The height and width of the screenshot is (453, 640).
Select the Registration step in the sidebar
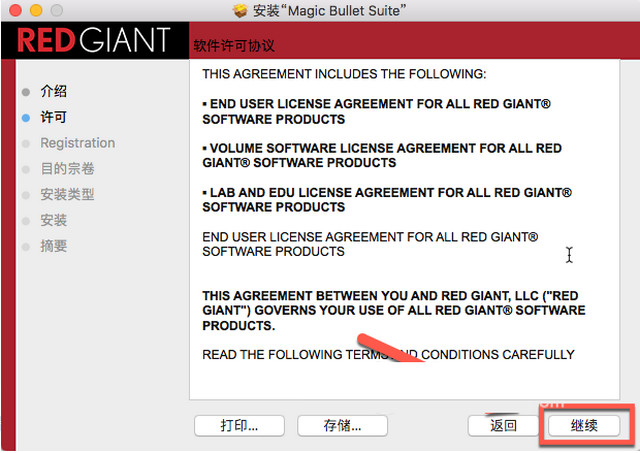click(x=78, y=143)
